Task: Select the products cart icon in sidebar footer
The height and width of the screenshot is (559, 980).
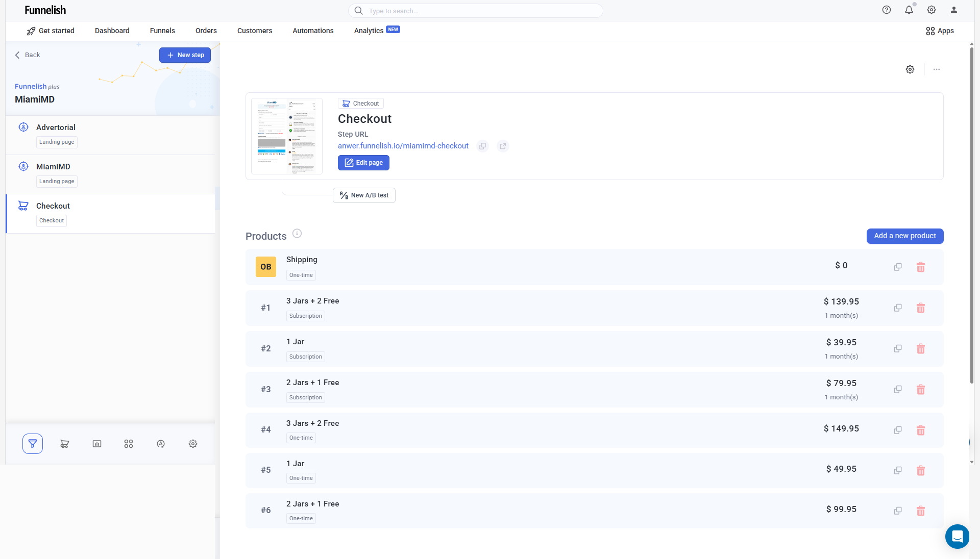Action: pos(65,444)
